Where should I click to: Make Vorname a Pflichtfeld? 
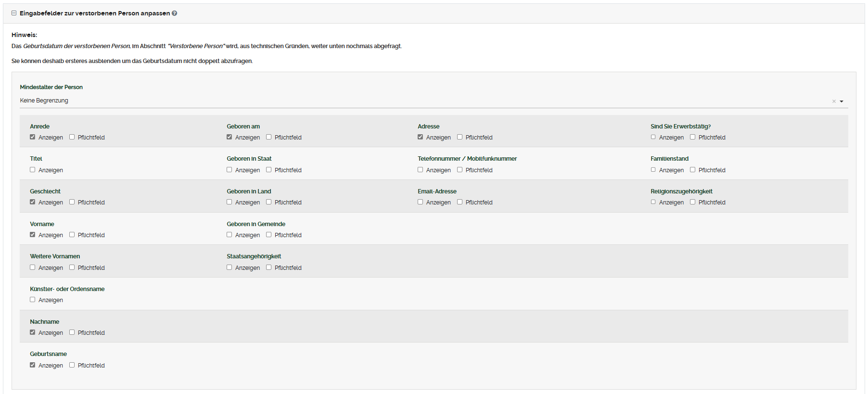[72, 235]
